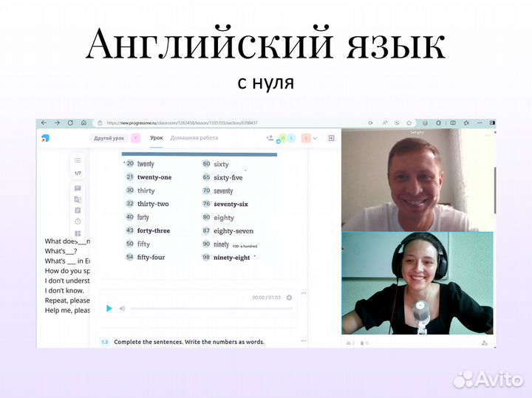This screenshot has width=532, height=398.
Task: Click the word forty-three
Action: (154, 230)
